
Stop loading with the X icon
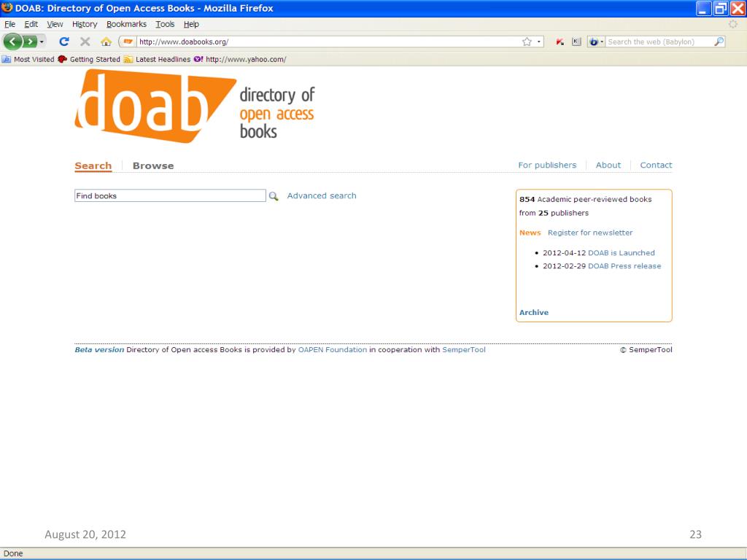pyautogui.click(x=85, y=42)
